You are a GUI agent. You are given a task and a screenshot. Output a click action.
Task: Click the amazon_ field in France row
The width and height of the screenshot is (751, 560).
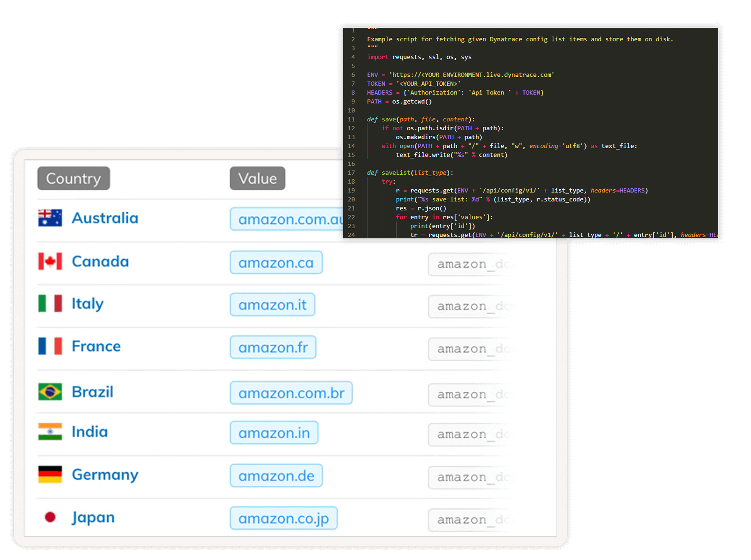(x=469, y=349)
